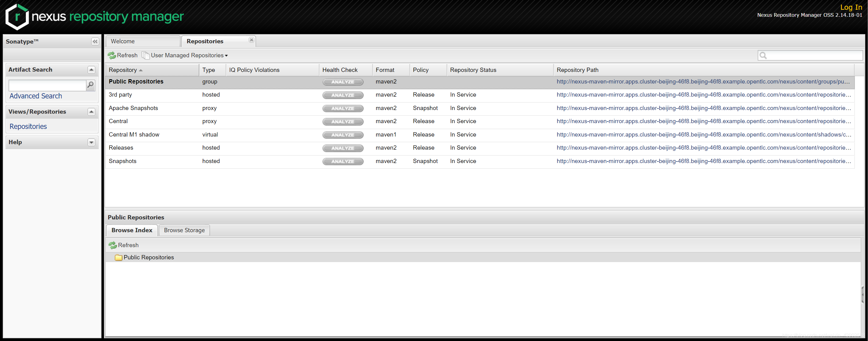Open Releases repository path URL
The height and width of the screenshot is (341, 868).
[x=703, y=147]
